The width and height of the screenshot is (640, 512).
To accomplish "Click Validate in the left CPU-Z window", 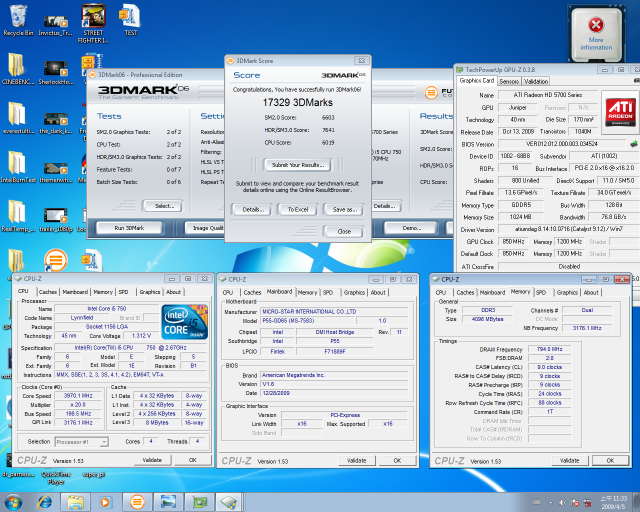I will pos(152,460).
